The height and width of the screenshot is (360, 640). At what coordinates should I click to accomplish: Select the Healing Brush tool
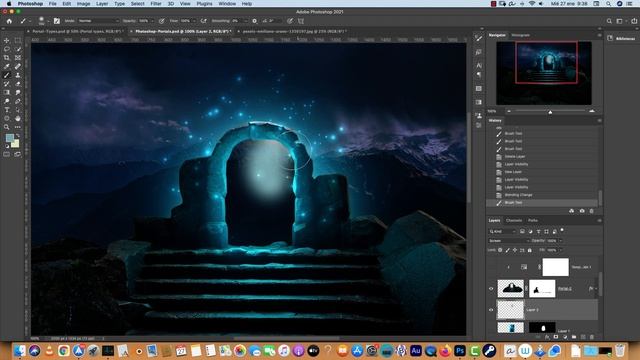pyautogui.click(x=18, y=66)
